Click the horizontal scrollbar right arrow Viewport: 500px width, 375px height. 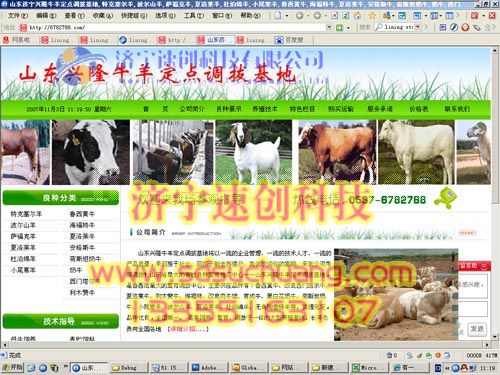pyautogui.click(x=487, y=345)
